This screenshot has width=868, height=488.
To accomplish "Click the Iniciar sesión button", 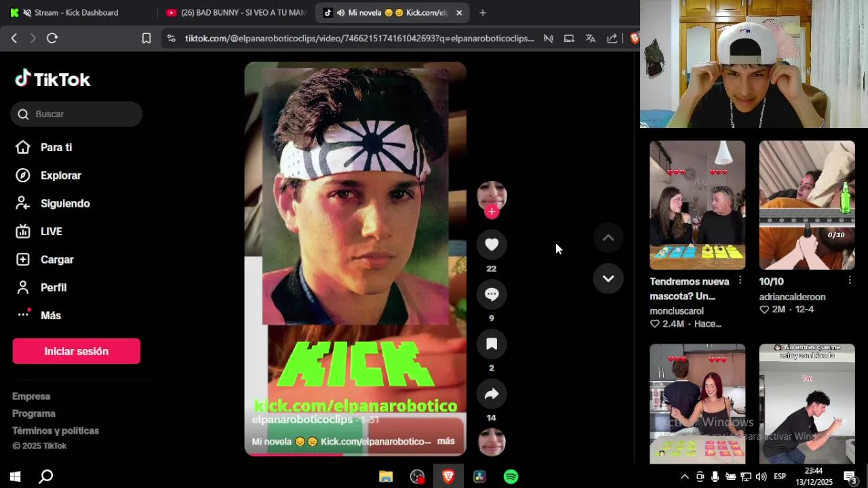I will pos(76,351).
